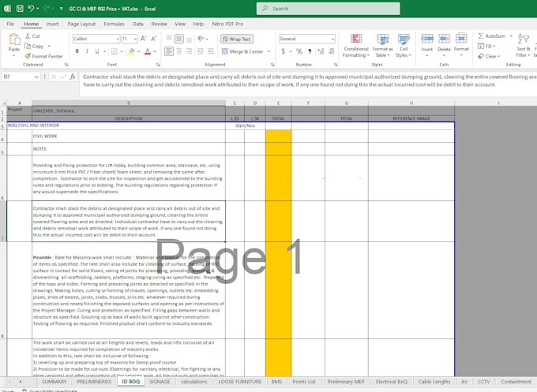Click the AutoSum sigma icon

tap(481, 36)
